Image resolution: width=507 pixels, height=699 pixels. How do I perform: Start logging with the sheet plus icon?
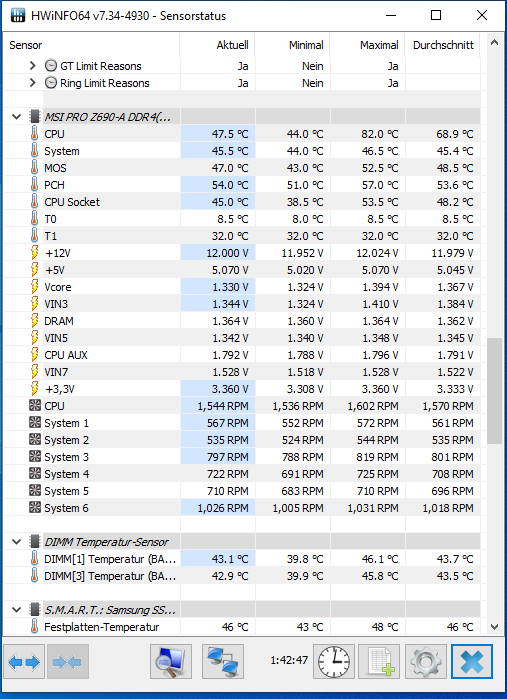pyautogui.click(x=379, y=662)
